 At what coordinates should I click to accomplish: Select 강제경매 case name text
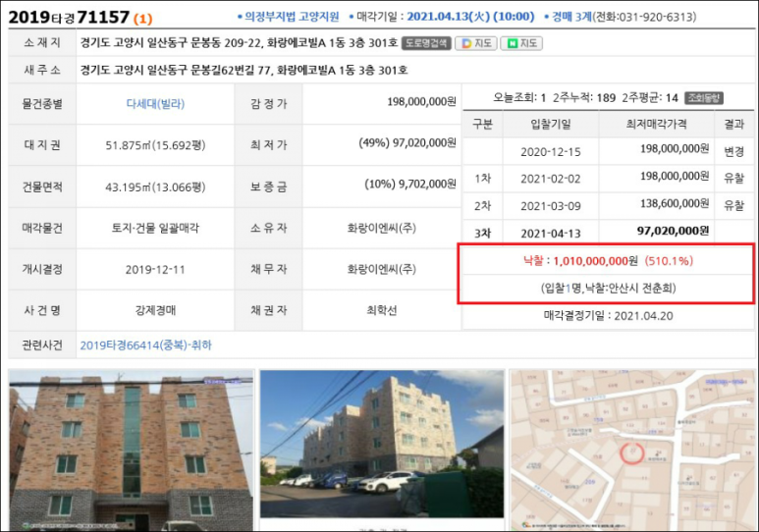tap(155, 310)
